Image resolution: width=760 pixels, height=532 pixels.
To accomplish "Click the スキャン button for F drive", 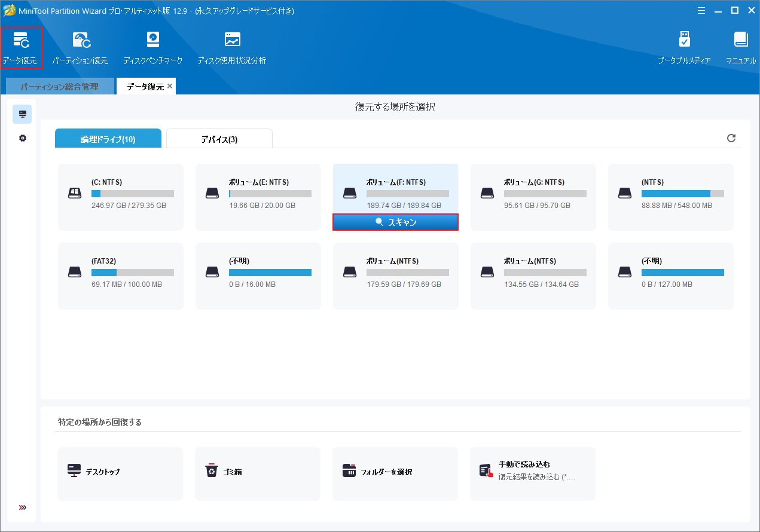I will click(x=396, y=222).
